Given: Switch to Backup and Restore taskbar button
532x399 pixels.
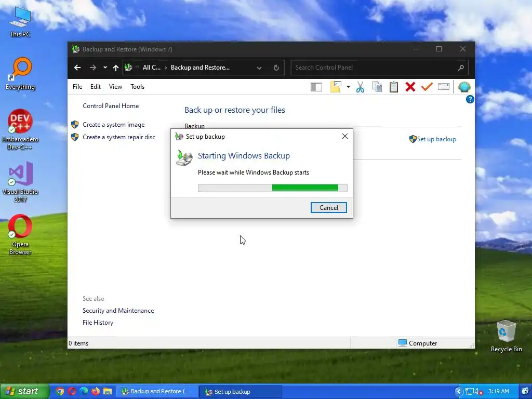Looking at the screenshot, I should pyautogui.click(x=156, y=392).
